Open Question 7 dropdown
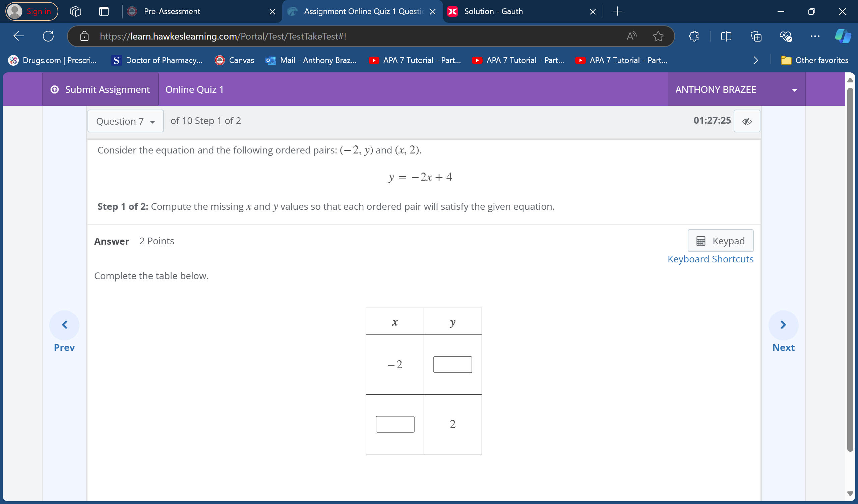The width and height of the screenshot is (858, 504). (x=126, y=121)
